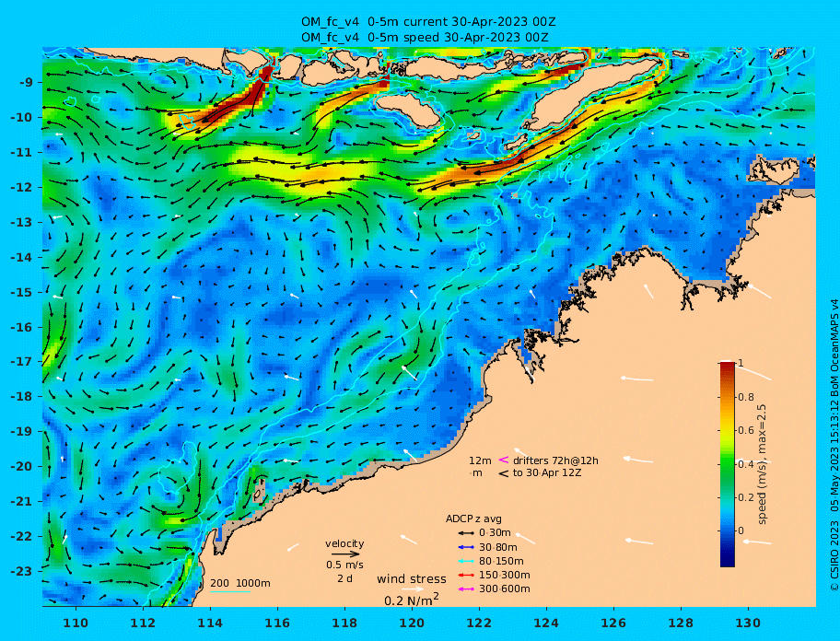Screen dimensions: 840x641
Task: Click the colorbar tick label '0.2'
Action: tap(746, 497)
